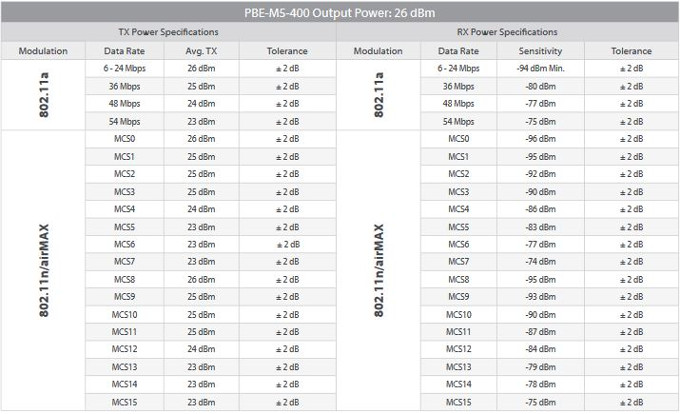Click the TX table 'MCS15' cell
The height and width of the screenshot is (414, 680).
pos(124,402)
